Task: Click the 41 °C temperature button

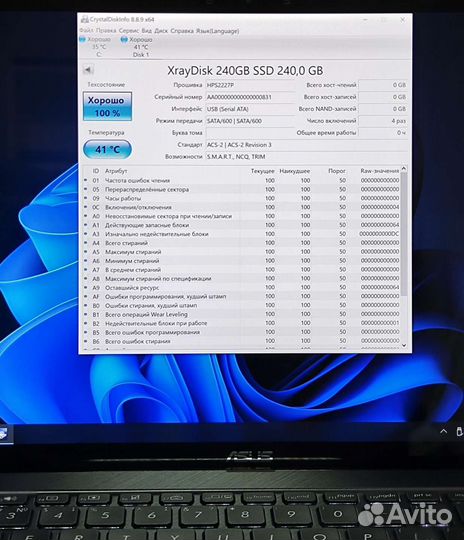Action: click(x=107, y=149)
